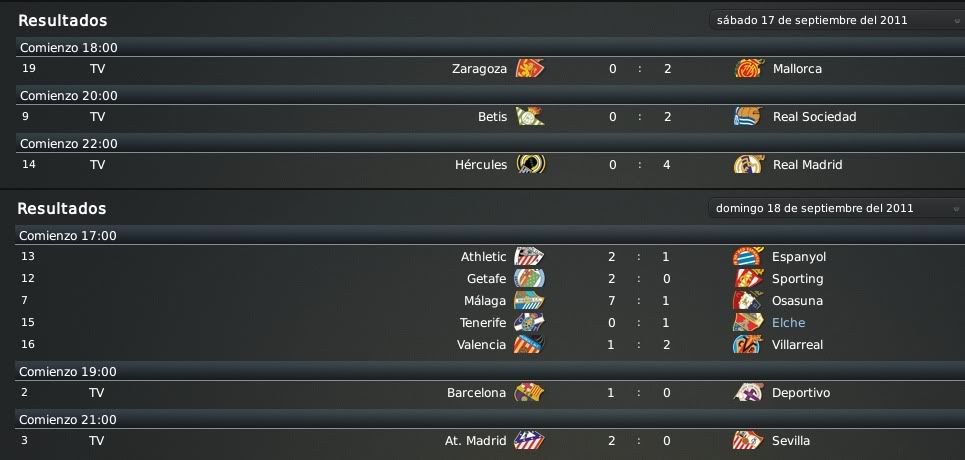Image resolution: width=965 pixels, height=460 pixels.
Task: Click the Hércules 0 : 4 result
Action: (x=639, y=164)
